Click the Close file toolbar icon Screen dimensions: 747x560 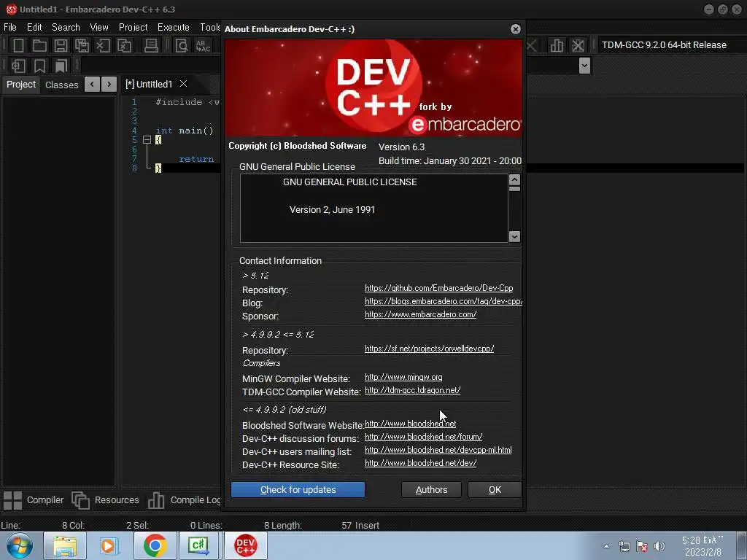coord(103,46)
